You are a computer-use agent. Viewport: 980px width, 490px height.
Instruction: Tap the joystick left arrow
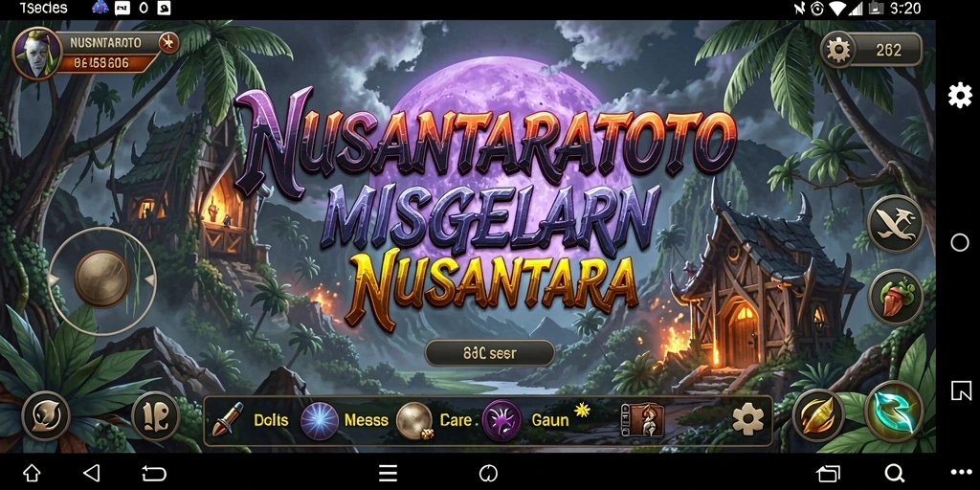(54, 279)
